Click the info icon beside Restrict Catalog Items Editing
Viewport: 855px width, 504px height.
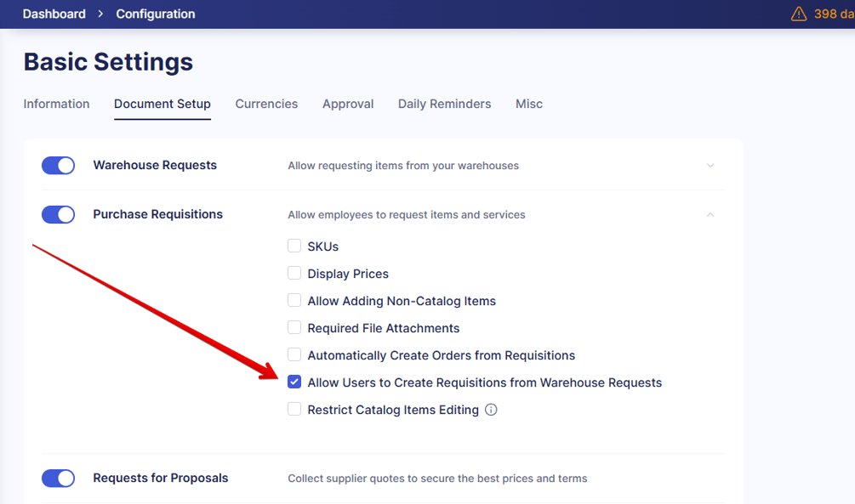pyautogui.click(x=491, y=409)
